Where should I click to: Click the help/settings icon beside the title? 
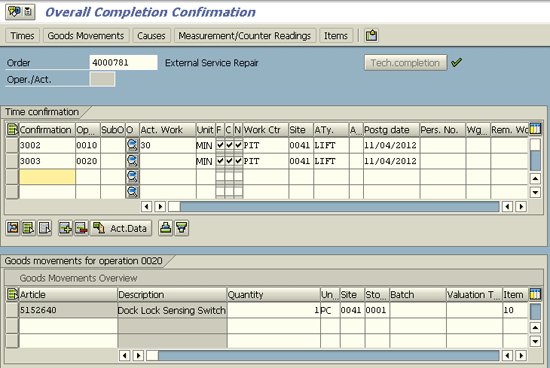pyautogui.click(x=15, y=12)
